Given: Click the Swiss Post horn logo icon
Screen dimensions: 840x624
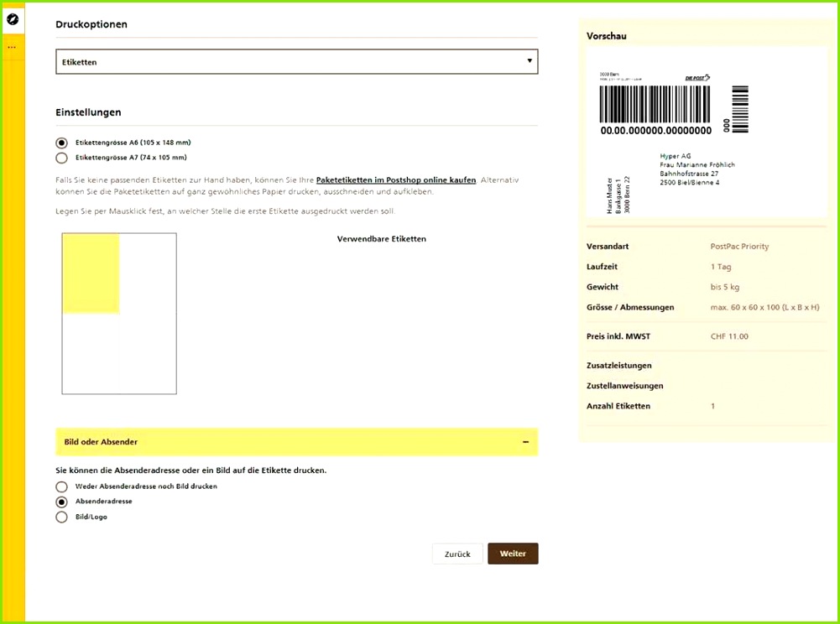Looking at the screenshot, I should pyautogui.click(x=13, y=20).
